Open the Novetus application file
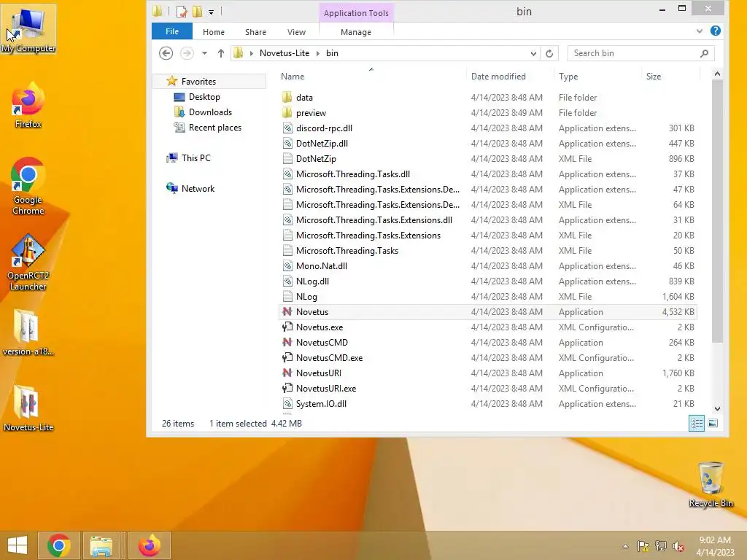This screenshot has width=747, height=560. (x=488, y=312)
